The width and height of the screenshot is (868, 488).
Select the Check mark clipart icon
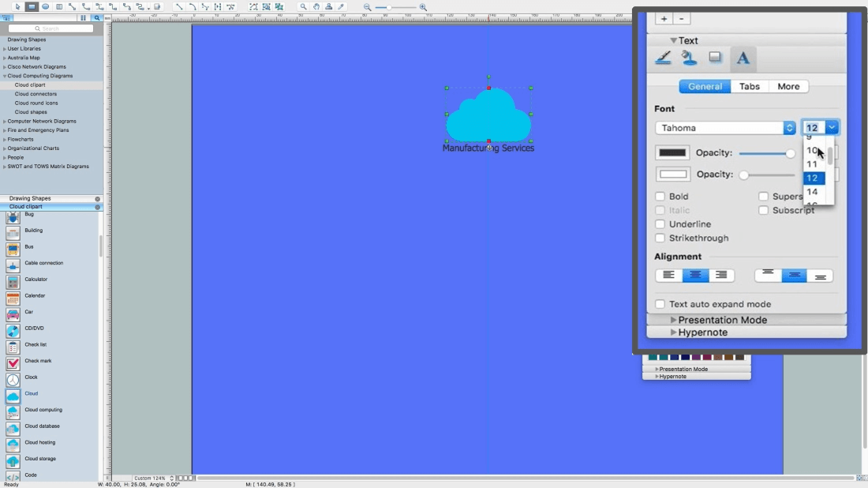click(13, 363)
